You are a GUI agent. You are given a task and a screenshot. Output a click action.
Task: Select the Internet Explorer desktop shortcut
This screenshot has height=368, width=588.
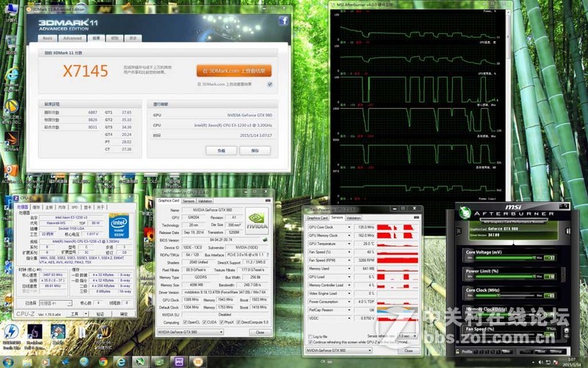coord(12,79)
